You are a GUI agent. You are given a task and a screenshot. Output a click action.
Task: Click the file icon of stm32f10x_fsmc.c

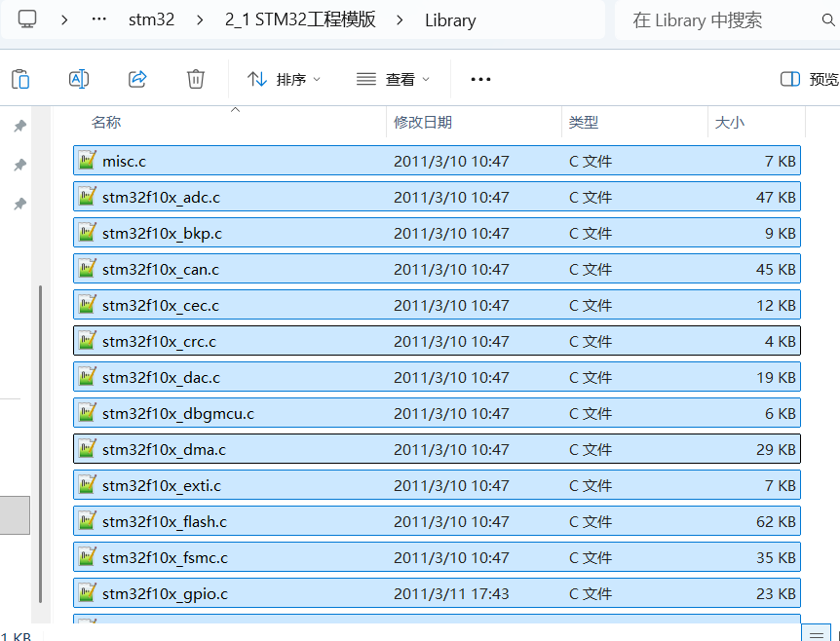click(x=87, y=557)
